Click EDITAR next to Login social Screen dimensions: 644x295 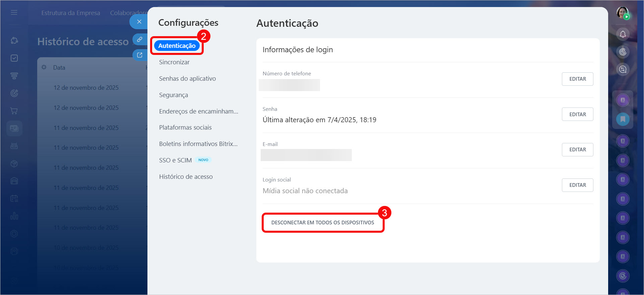(577, 185)
